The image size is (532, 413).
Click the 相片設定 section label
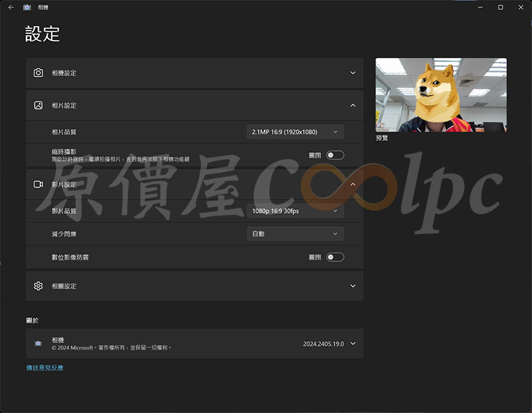(64, 106)
